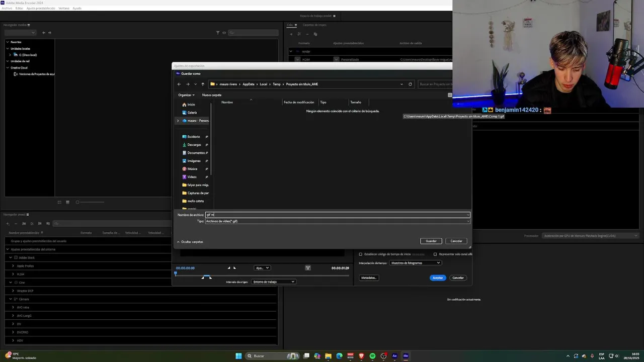644x362 pixels.
Task: Open Windows Start menu
Action: point(238,356)
